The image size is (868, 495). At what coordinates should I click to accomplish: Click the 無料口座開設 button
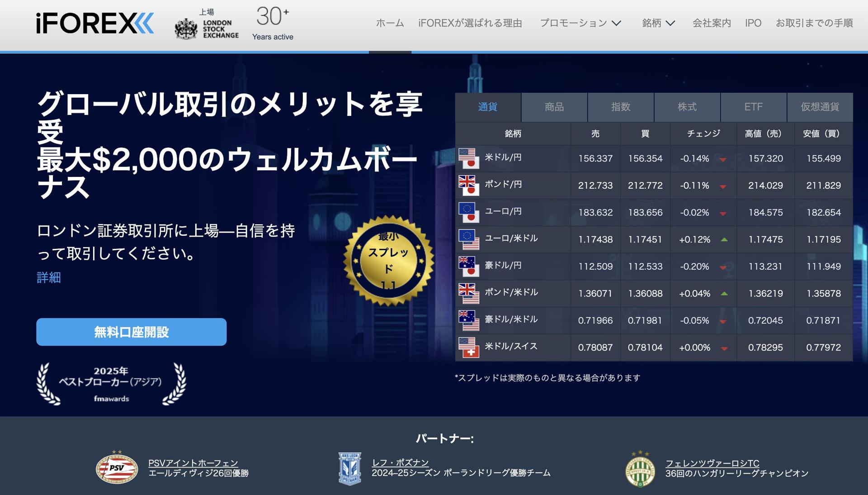coord(132,332)
